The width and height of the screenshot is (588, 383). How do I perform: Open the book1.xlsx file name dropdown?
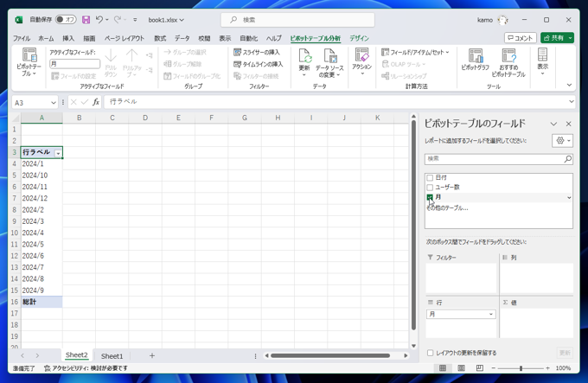(x=182, y=20)
